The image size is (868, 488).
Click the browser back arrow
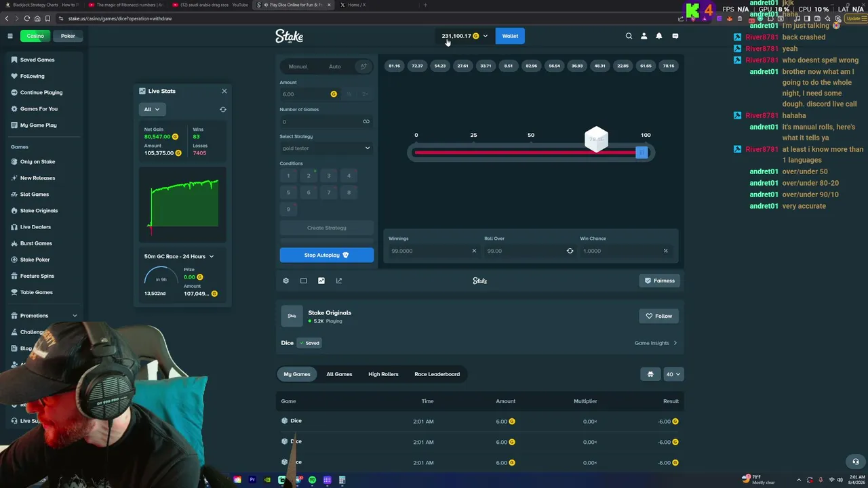pyautogui.click(x=7, y=18)
